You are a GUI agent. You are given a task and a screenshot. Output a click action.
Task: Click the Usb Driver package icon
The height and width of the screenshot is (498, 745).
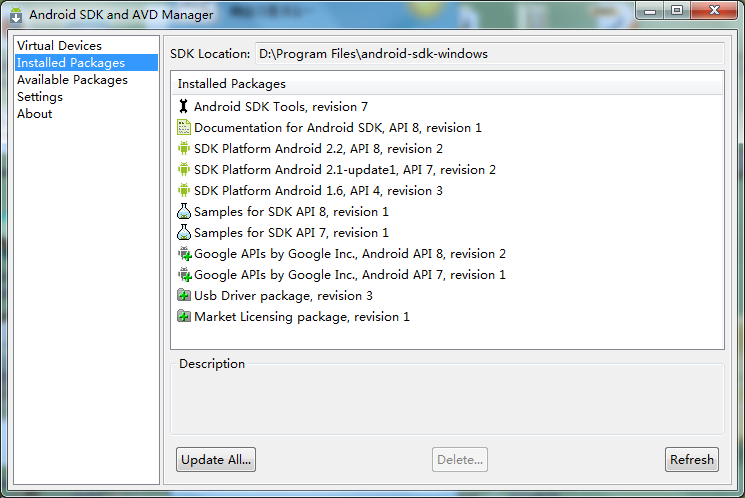pos(184,296)
